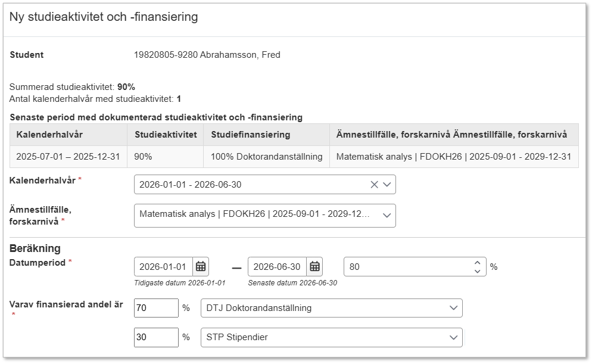Image resolution: width=592 pixels, height=364 pixels.
Task: Click the Matematisk analys table cell
Action: coord(454,157)
